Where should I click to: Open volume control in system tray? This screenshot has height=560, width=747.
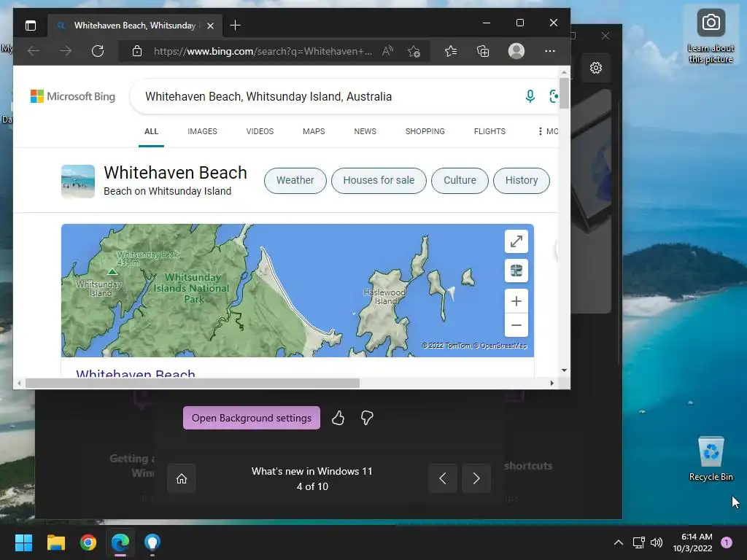pyautogui.click(x=657, y=542)
